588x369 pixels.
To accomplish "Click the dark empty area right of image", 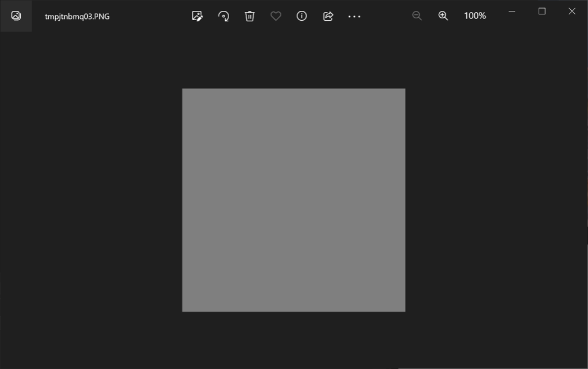I will click(494, 201).
